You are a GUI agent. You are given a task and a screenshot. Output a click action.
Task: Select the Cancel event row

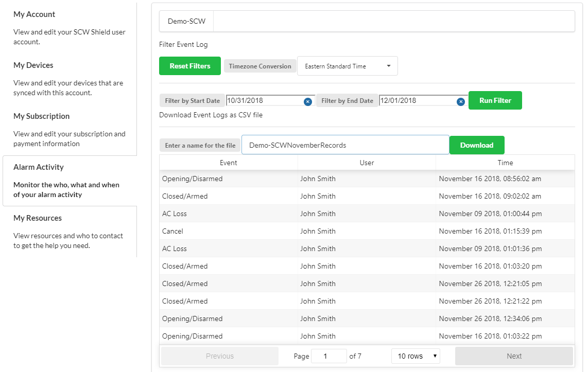[367, 231]
